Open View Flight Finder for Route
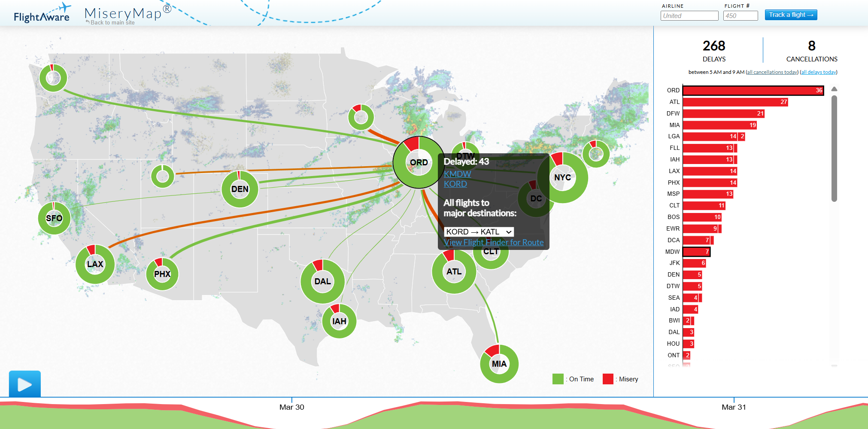Viewport: 868px width, 429px height. click(494, 242)
